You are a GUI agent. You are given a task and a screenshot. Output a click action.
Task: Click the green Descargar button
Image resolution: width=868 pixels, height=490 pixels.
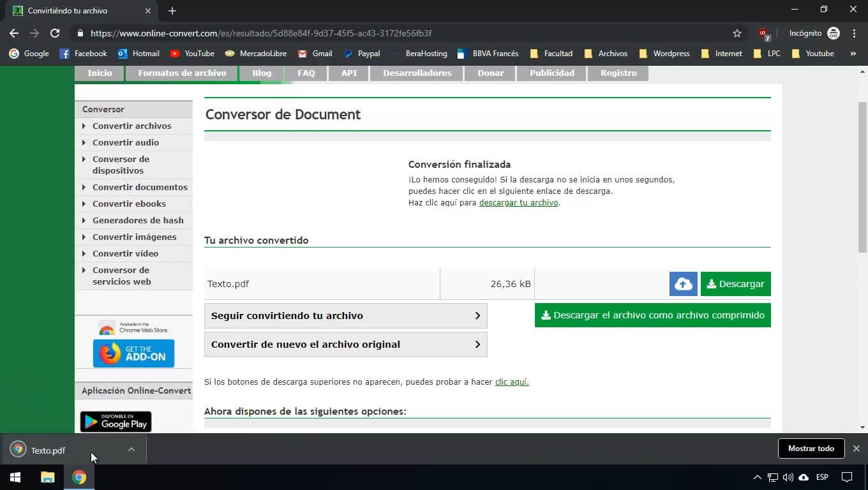[x=735, y=284]
